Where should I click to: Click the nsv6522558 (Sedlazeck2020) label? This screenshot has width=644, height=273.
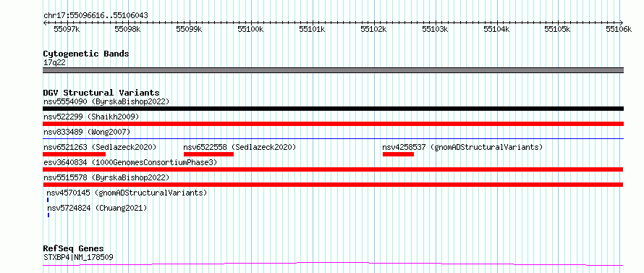click(240, 147)
